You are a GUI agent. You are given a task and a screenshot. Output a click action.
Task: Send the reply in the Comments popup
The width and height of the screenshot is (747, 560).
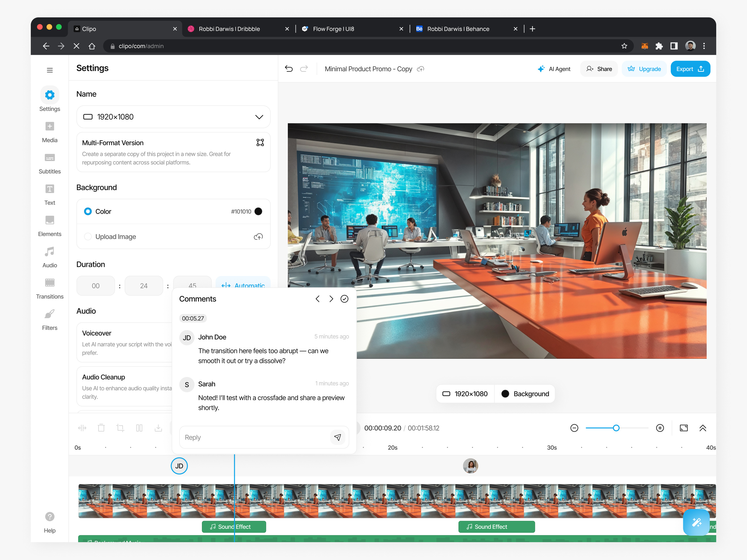click(338, 437)
